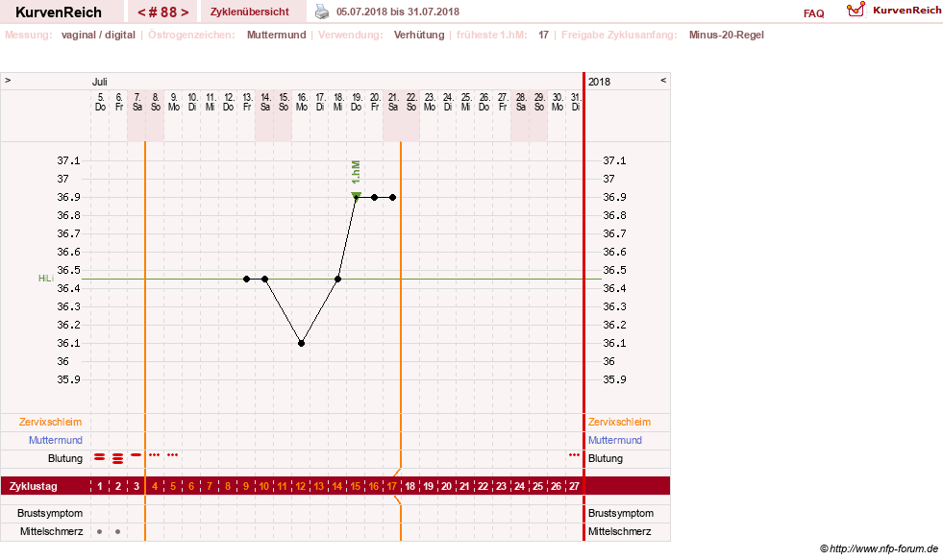Click the Minus-20-Regel value
This screenshot has width=943, height=560.
pyautogui.click(x=727, y=35)
